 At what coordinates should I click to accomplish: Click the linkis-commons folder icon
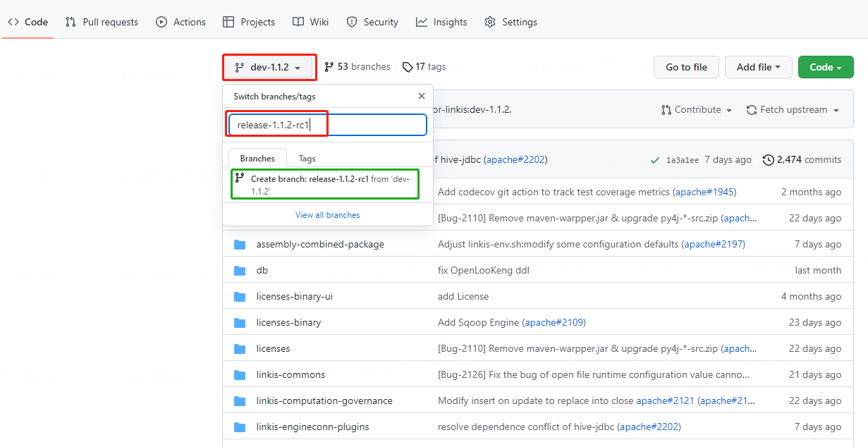click(x=240, y=375)
